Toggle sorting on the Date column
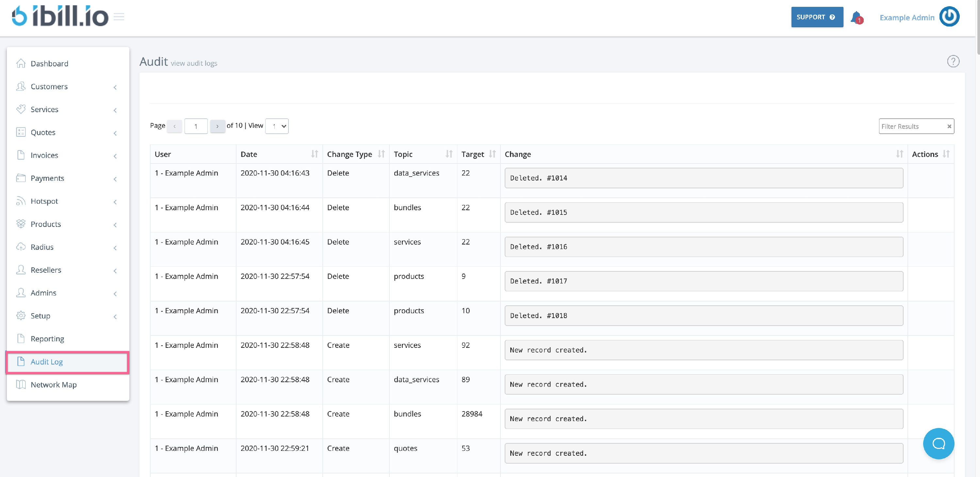Screen dimensions: 980x477 click(314, 154)
